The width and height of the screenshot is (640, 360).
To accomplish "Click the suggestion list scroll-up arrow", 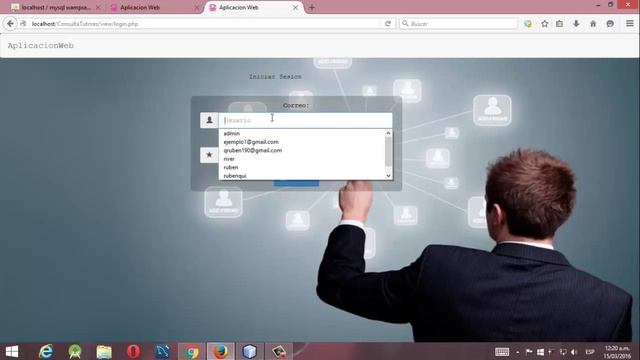I will pyautogui.click(x=389, y=133).
